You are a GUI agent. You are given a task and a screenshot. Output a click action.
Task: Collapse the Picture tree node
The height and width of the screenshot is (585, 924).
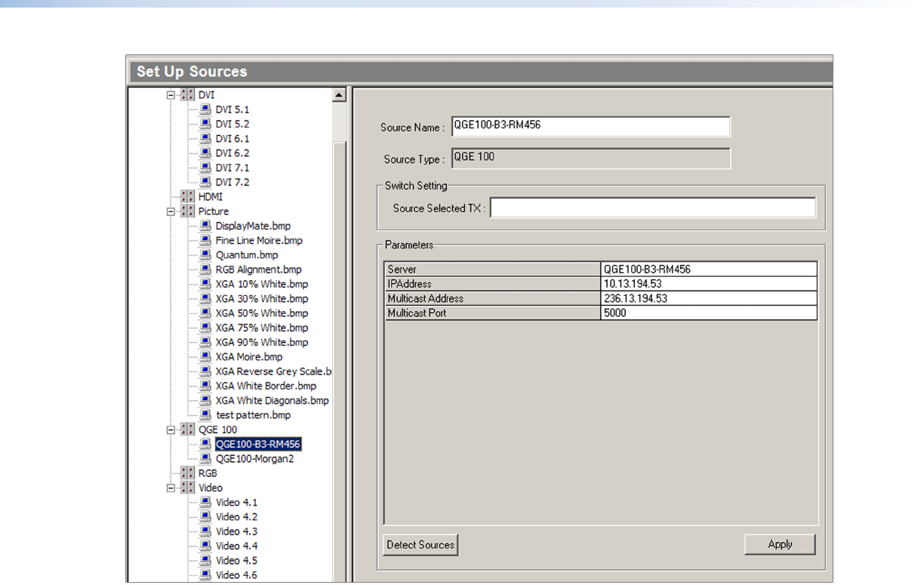(171, 211)
